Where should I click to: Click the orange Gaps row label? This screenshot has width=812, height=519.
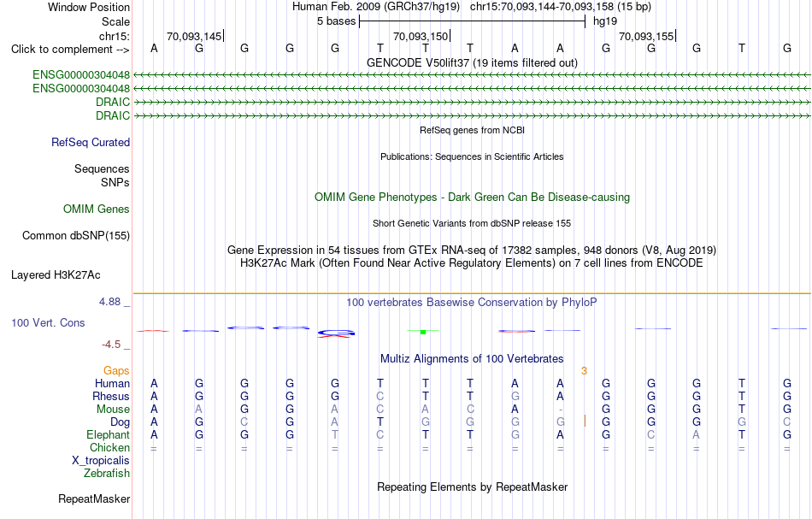[116, 370]
